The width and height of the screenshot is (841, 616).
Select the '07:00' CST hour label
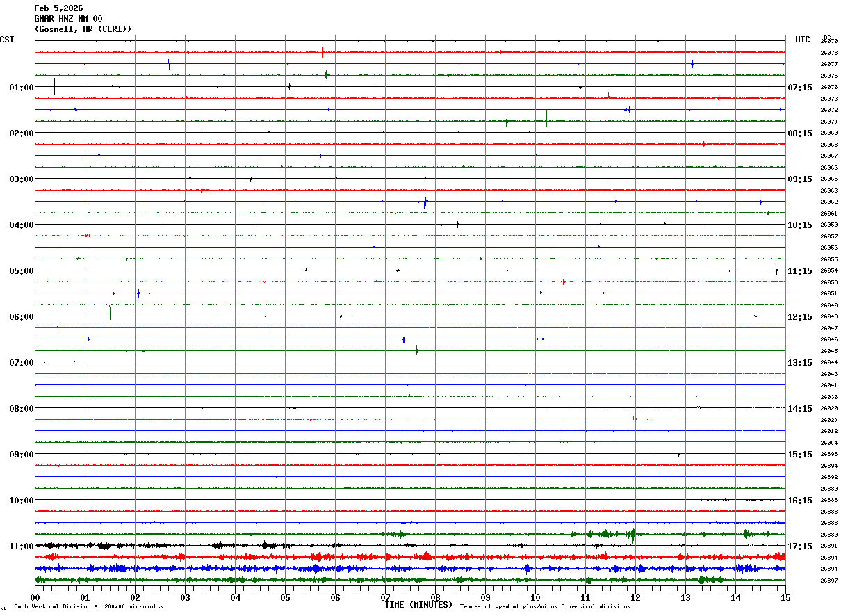(22, 363)
